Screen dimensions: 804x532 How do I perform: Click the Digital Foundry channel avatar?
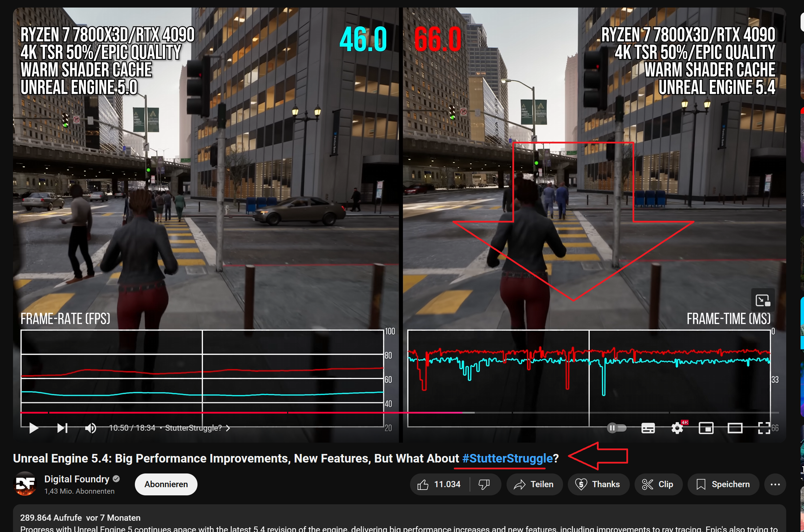click(25, 484)
